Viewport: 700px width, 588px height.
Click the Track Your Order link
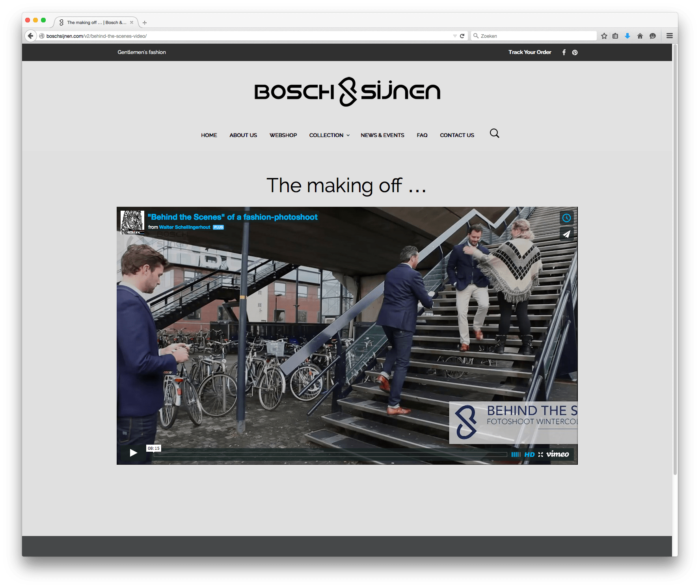click(x=530, y=52)
